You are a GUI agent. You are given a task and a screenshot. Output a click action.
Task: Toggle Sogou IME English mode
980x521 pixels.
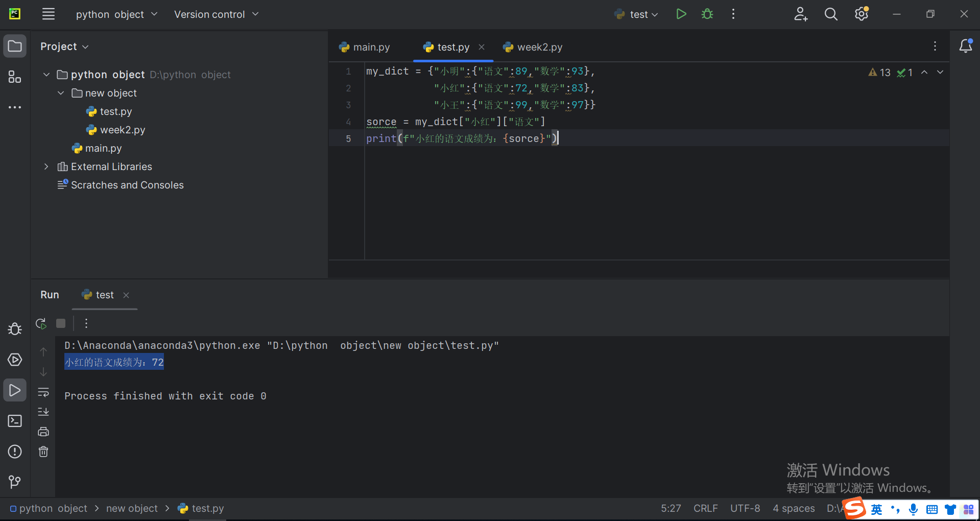point(876,509)
